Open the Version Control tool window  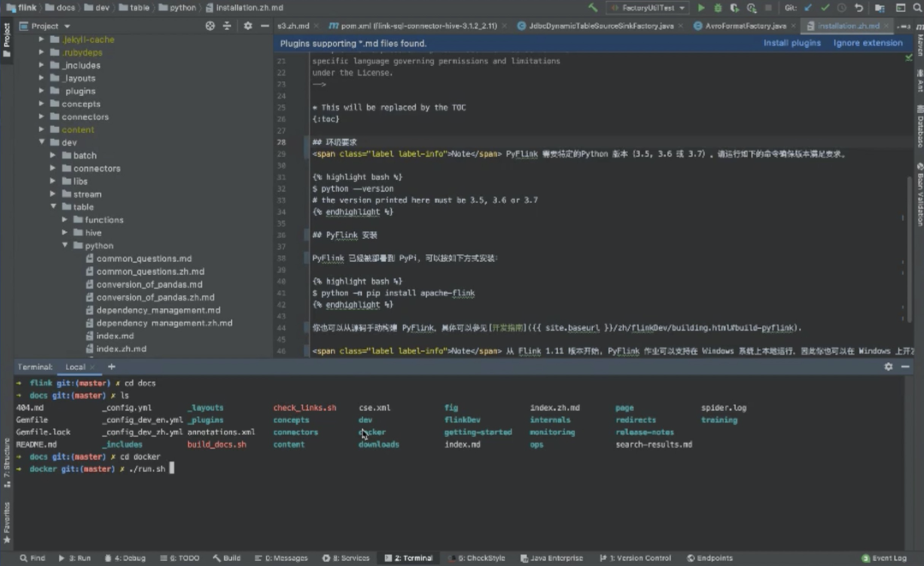[635, 557]
